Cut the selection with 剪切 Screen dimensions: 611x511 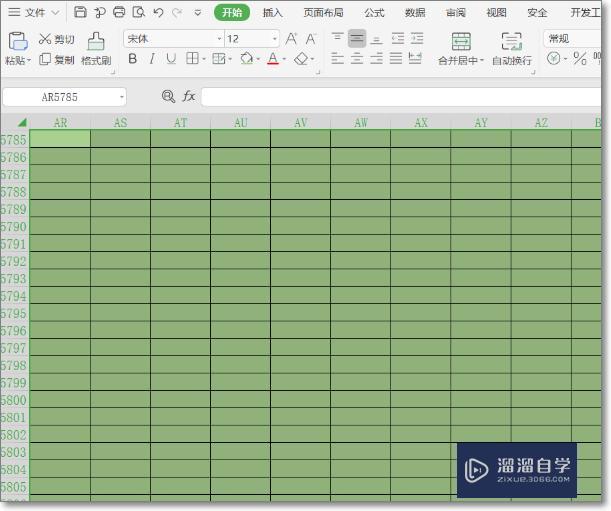pos(57,39)
